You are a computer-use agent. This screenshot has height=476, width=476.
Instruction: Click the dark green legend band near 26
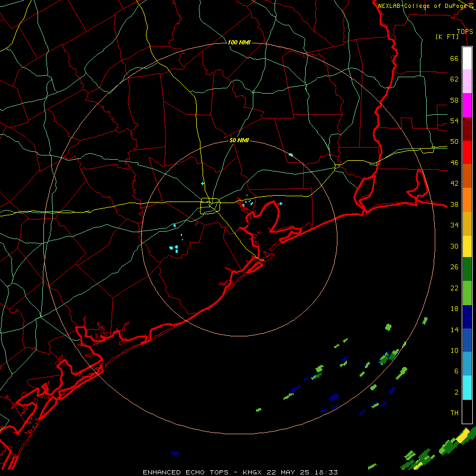pos(467,269)
